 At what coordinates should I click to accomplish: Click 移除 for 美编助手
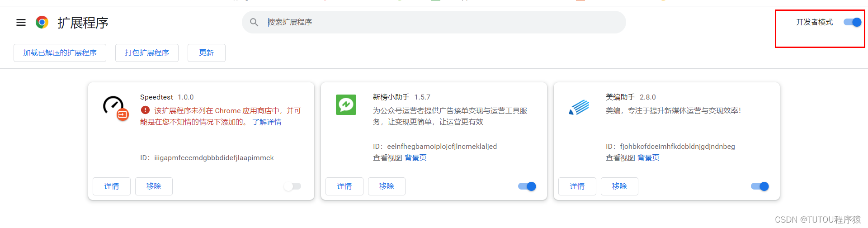coord(619,186)
